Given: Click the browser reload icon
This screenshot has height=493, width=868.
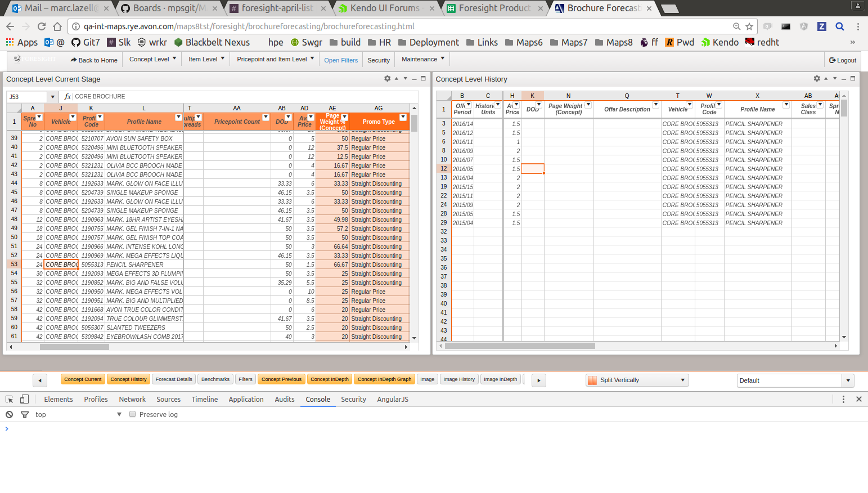Looking at the screenshot, I should [42, 26].
